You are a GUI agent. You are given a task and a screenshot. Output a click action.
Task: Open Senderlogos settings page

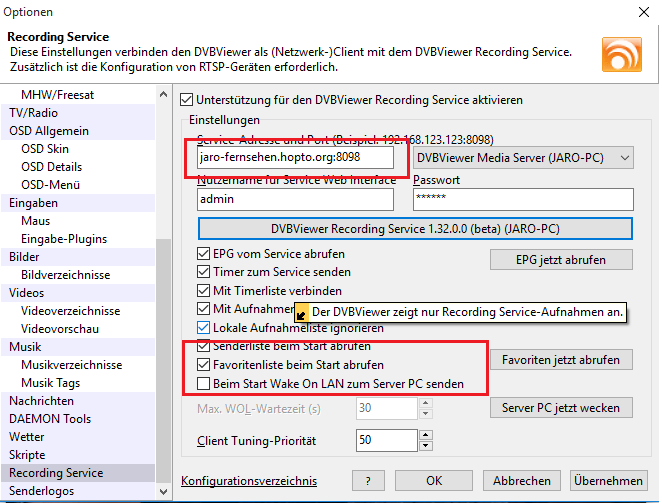(x=78, y=491)
